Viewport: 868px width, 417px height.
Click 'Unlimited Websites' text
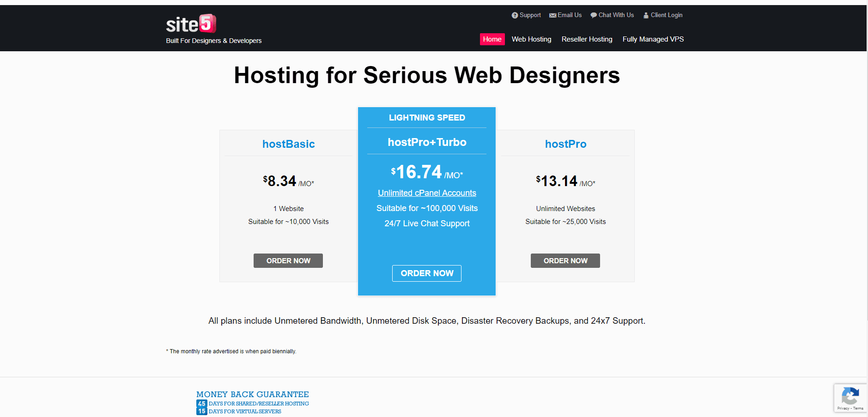[565, 209]
